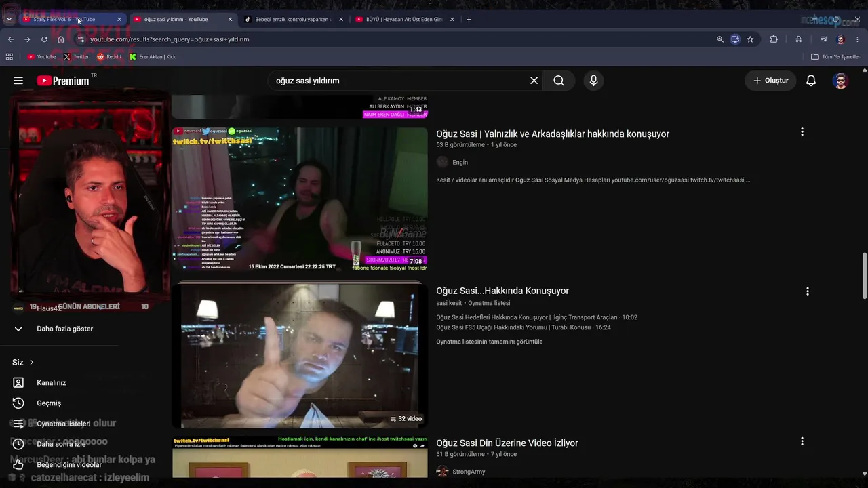868x488 pixels.
Task: Open title Oğuz Sasi...Hakkında Konuşuyor
Action: point(502,291)
